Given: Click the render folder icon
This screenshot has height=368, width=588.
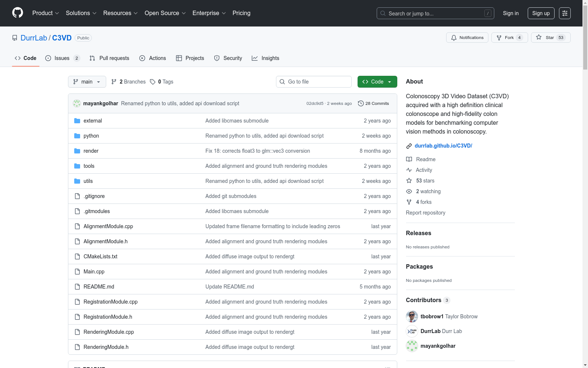Looking at the screenshot, I should pos(77,151).
